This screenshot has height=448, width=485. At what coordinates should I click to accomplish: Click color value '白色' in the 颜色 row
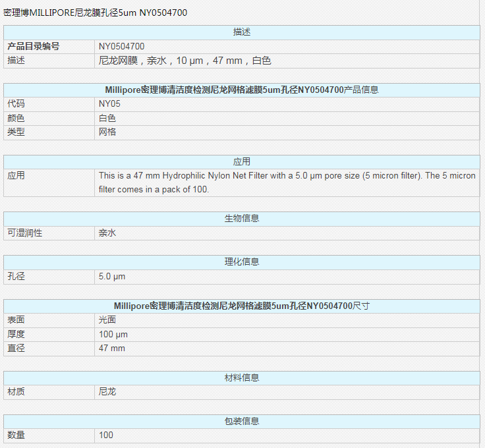coord(107,118)
